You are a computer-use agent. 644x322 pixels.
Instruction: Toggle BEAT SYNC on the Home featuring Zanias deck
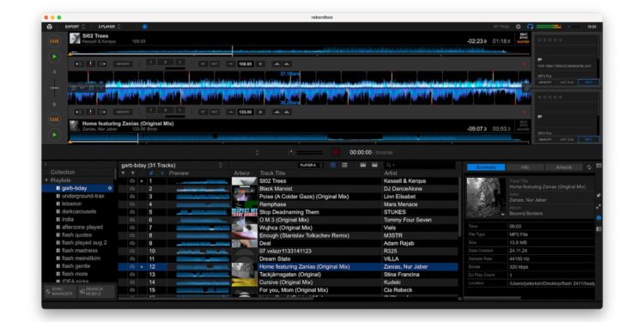523,123
